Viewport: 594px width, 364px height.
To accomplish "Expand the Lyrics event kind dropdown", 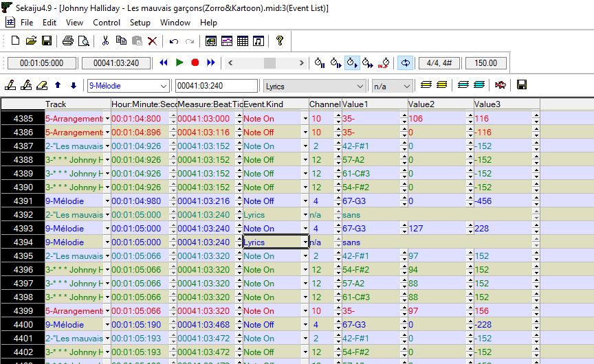I will [x=360, y=86].
